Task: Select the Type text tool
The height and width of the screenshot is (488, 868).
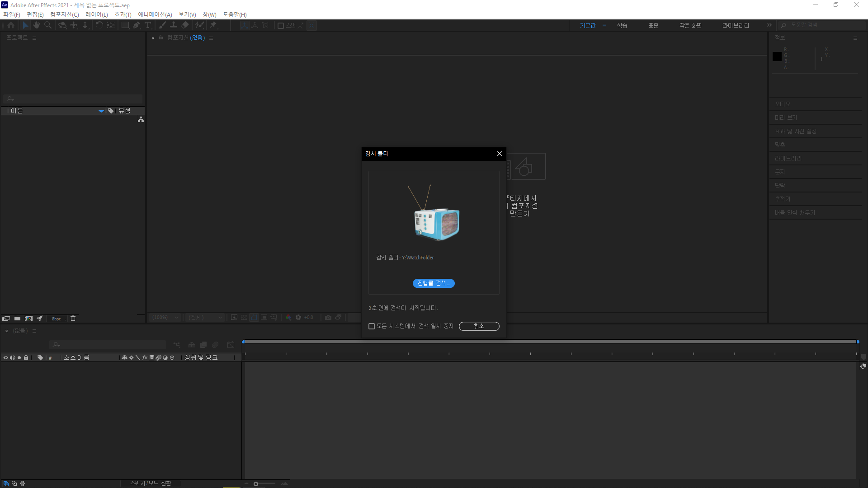Action: pyautogui.click(x=148, y=25)
